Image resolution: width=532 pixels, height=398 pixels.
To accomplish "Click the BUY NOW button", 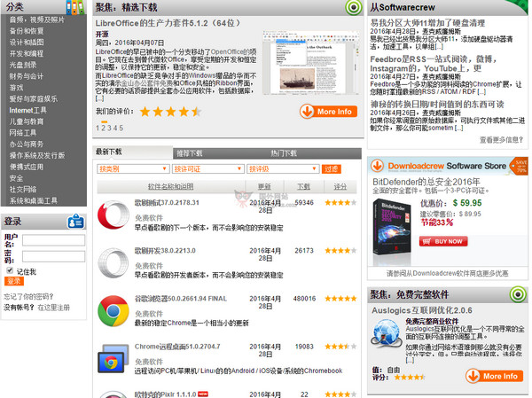I will point(443,241).
